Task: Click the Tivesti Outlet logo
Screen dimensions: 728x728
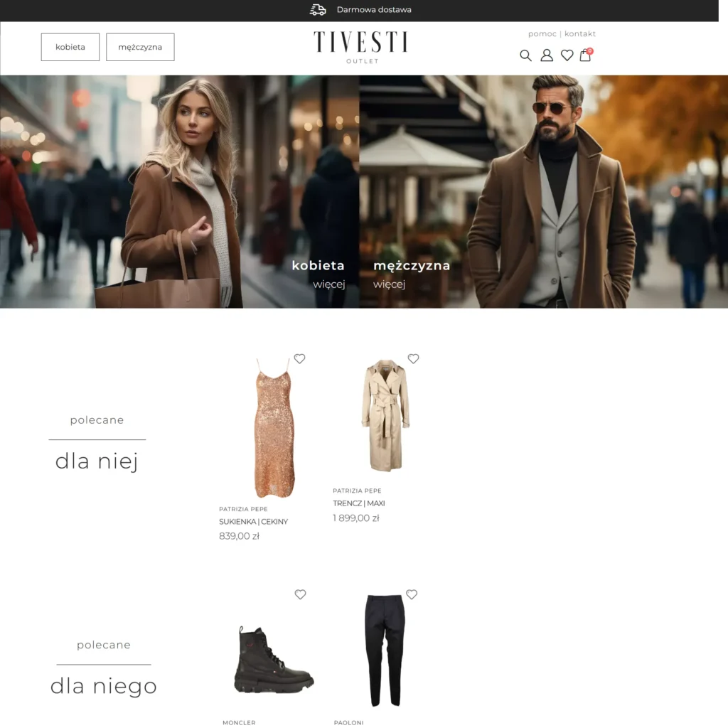Action: 360,48
